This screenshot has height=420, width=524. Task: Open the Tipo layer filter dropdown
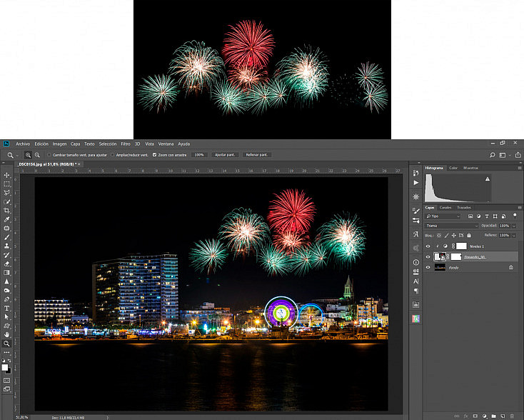(x=443, y=216)
